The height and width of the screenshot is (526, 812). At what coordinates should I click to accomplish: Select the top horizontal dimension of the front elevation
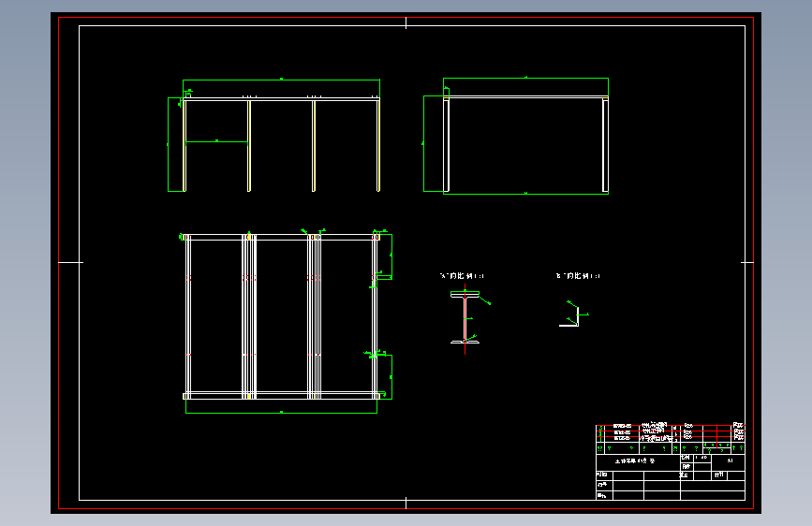tap(281, 80)
